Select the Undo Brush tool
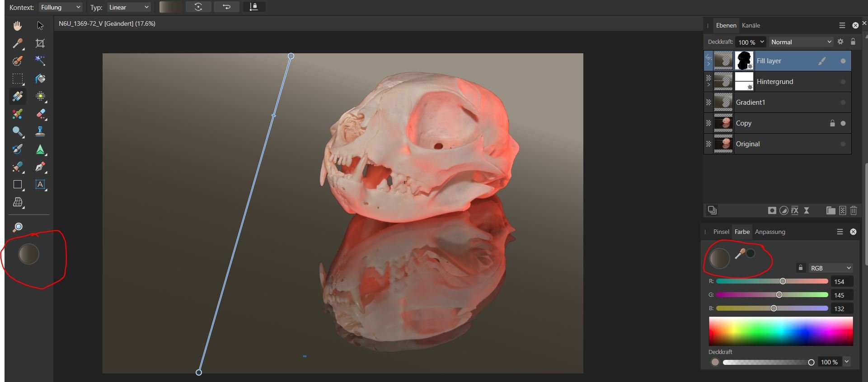 tap(17, 149)
